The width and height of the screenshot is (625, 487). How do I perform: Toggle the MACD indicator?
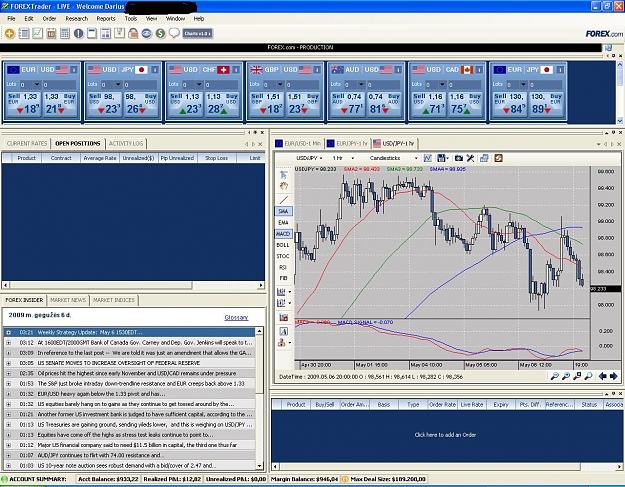(283, 234)
